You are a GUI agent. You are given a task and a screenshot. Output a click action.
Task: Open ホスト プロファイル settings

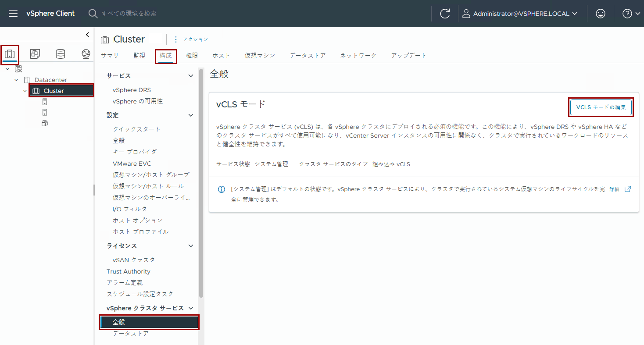coord(141,231)
